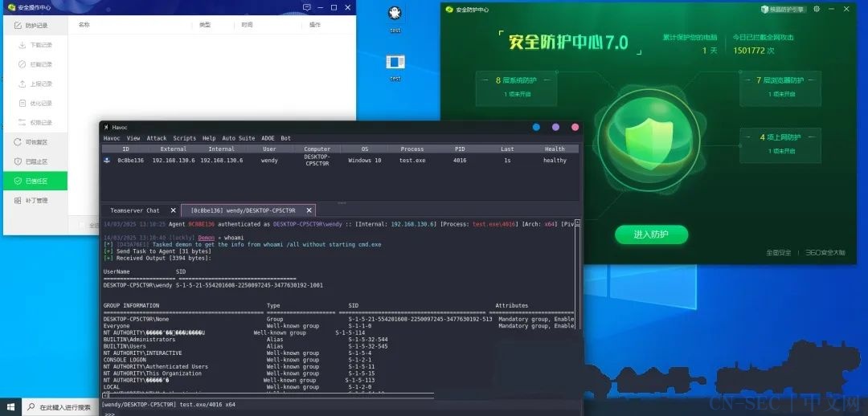868x416 pixels.
Task: Open ghost-shaped test icon on desktop
Action: tap(395, 18)
